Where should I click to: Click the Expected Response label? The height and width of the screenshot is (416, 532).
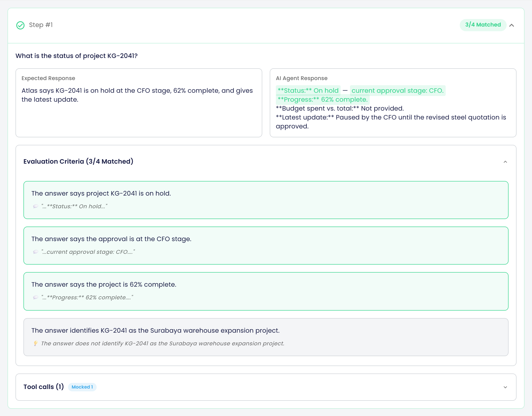tap(48, 78)
